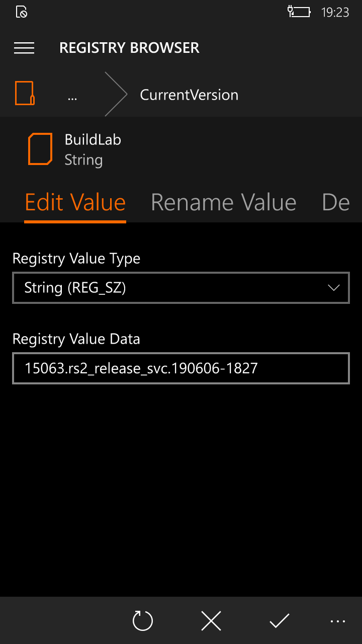Viewport: 362px width, 644px height.
Task: Tap the battery charging status icon
Action: tap(299, 12)
